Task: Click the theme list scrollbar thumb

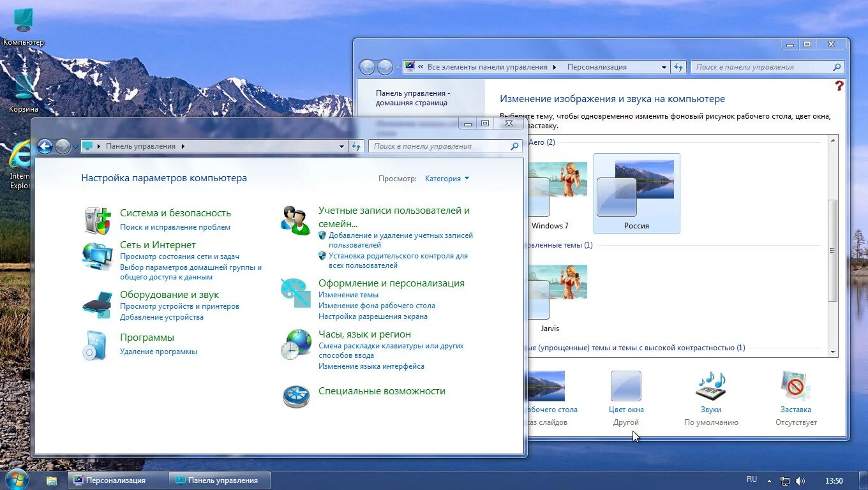Action: pos(832,250)
